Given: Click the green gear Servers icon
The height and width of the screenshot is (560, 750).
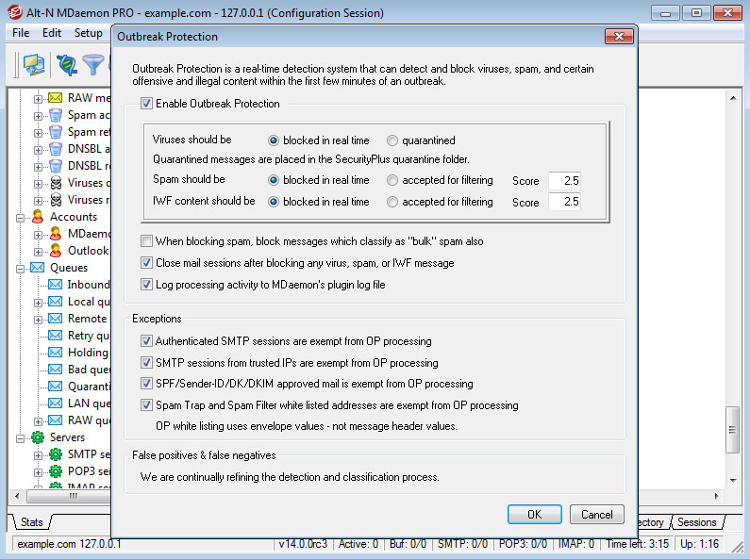Looking at the screenshot, I should tap(39, 437).
